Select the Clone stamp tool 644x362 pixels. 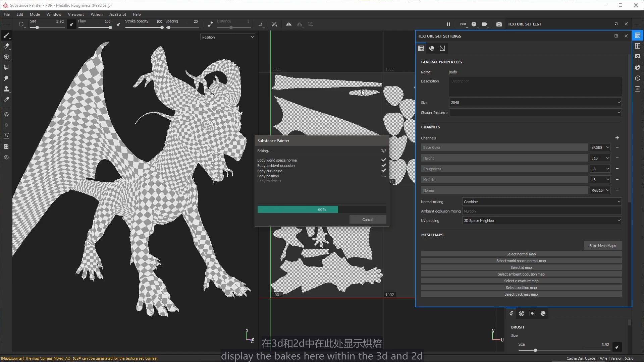click(x=7, y=89)
